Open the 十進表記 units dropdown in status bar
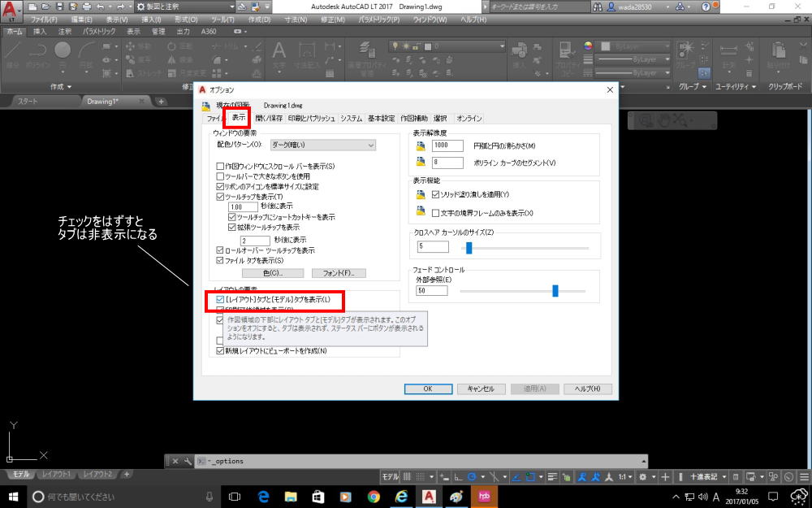The height and width of the screenshot is (508, 812). pos(708,476)
